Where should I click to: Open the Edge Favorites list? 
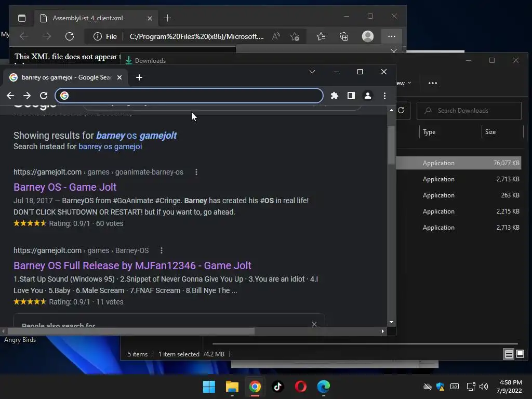[321, 36]
